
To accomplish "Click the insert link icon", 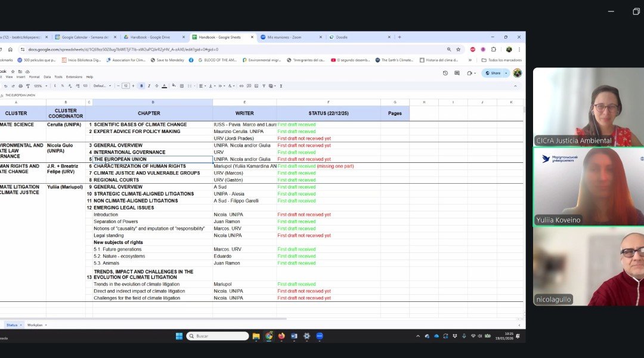I will coord(241,86).
